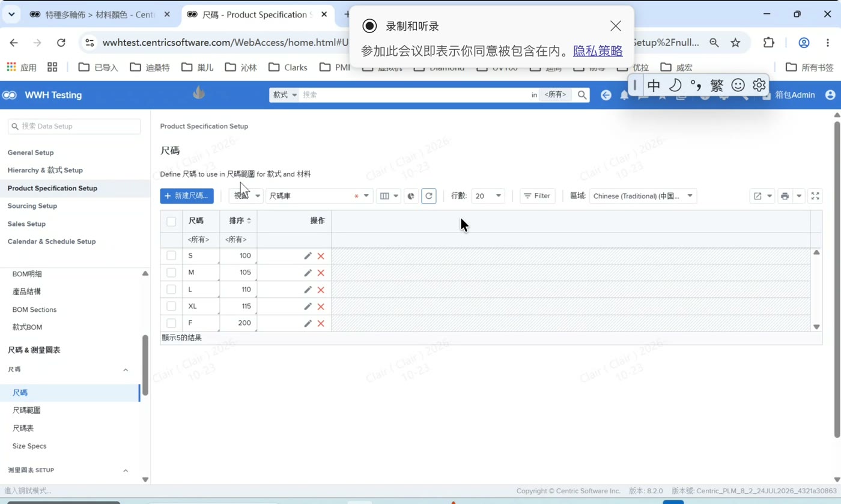Viewport: 841px width, 504px height.
Task: Click the Filter button
Action: 537,196
